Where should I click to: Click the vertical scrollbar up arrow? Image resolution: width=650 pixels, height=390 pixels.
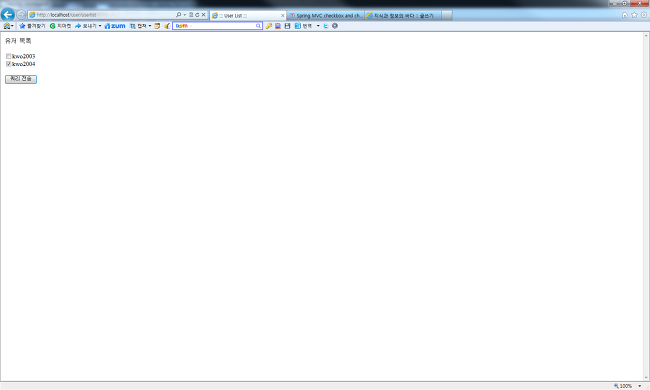tap(646, 36)
